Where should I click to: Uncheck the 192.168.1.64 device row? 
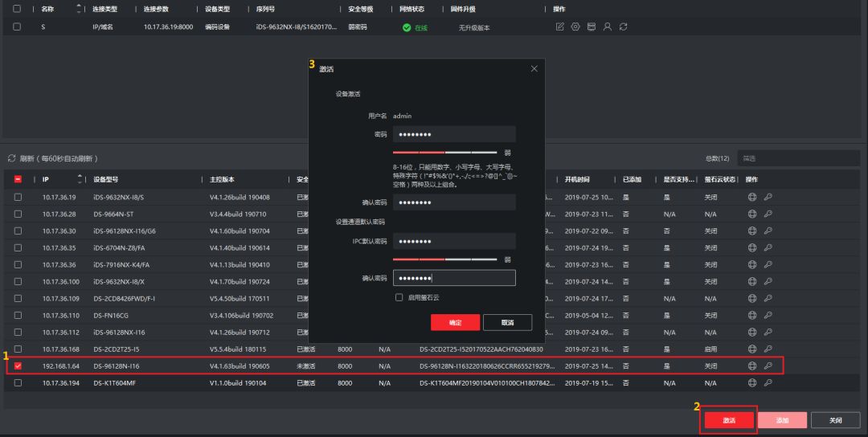[18, 366]
